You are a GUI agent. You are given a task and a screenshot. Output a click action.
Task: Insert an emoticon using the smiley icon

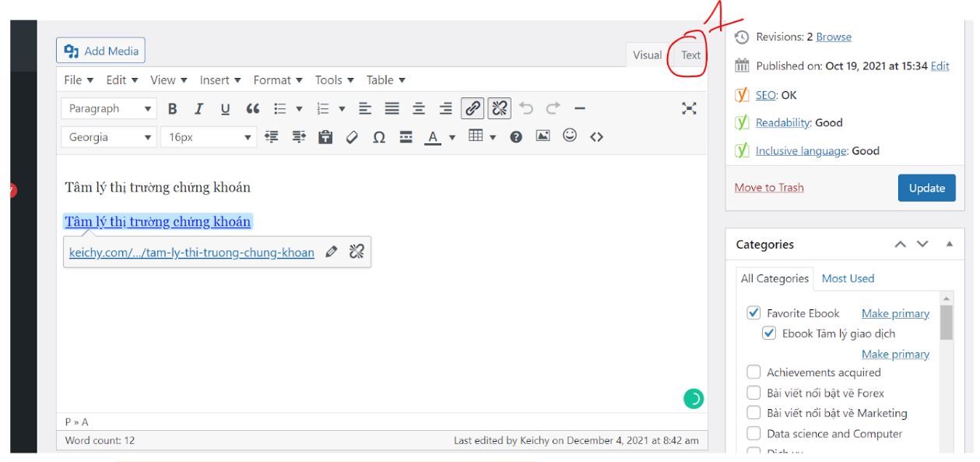[570, 136]
